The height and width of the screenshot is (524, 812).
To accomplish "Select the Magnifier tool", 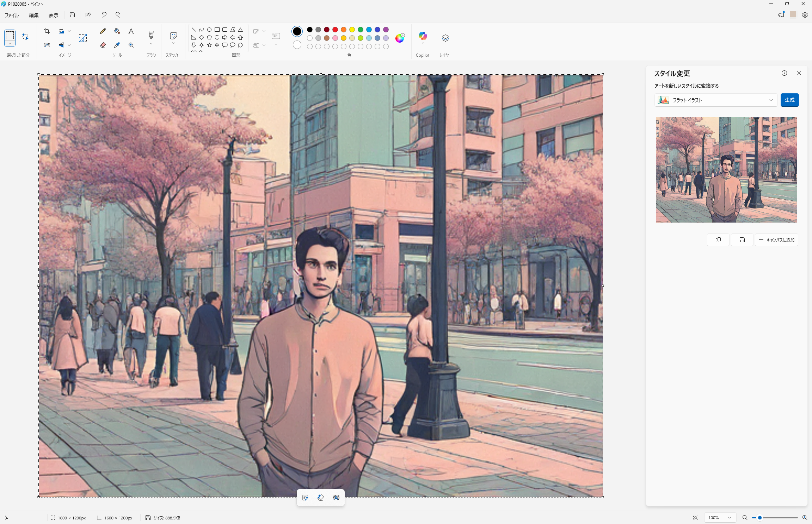I will coord(131,45).
